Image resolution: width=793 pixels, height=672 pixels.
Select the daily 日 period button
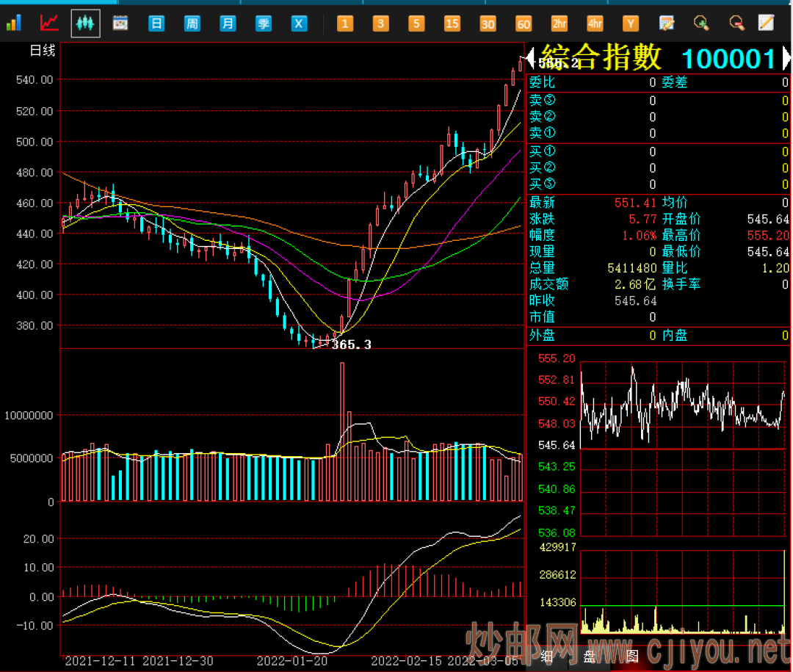point(156,24)
